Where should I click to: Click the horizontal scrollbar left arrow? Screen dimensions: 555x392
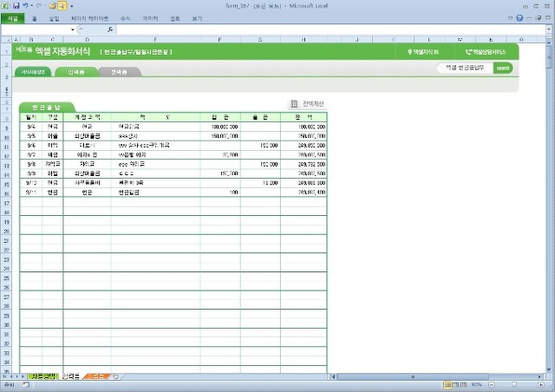(x=333, y=376)
